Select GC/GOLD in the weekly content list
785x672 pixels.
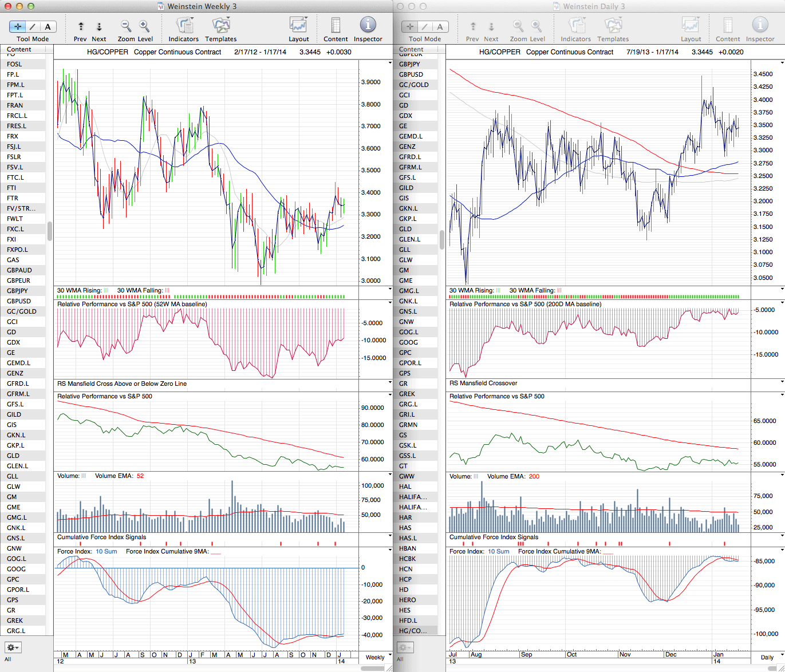click(x=22, y=311)
